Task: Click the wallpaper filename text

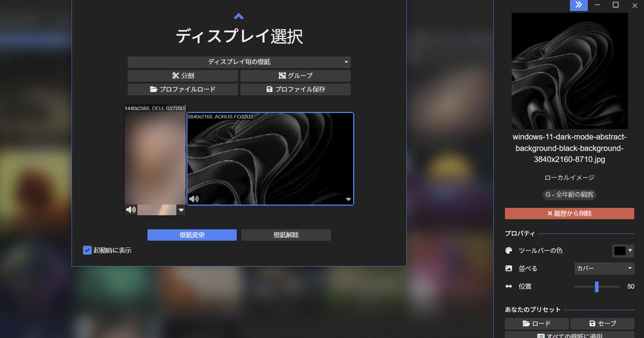Action: pyautogui.click(x=570, y=148)
